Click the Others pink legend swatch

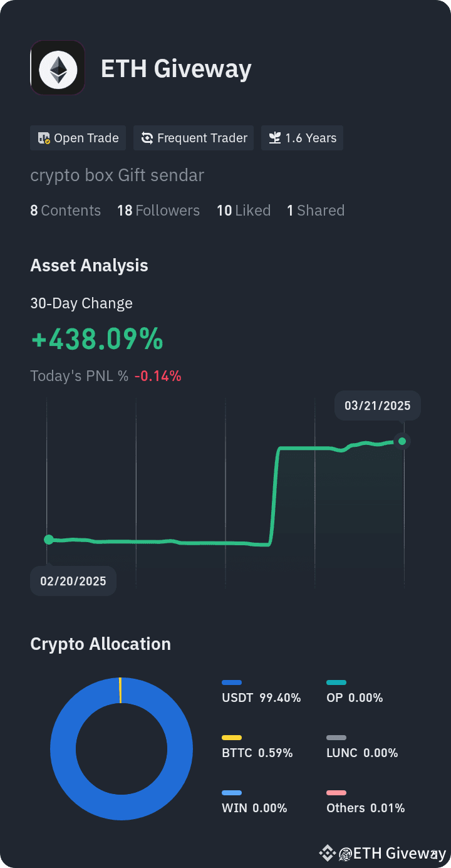(336, 793)
